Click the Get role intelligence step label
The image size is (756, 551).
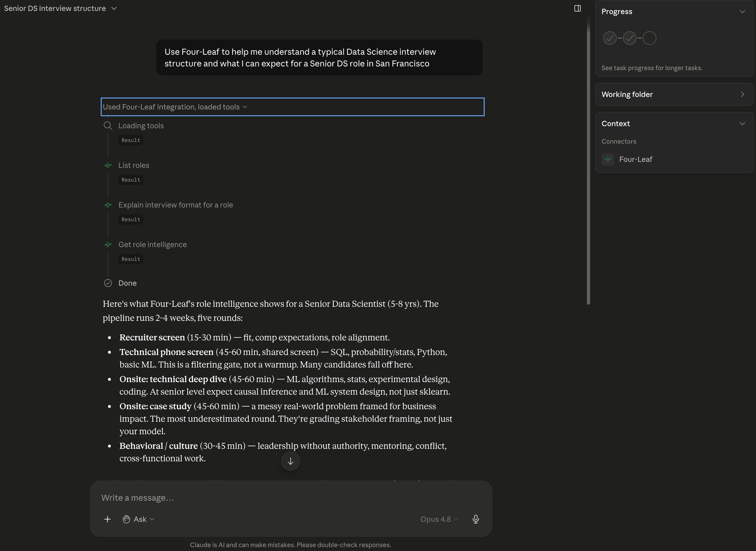pyautogui.click(x=152, y=245)
